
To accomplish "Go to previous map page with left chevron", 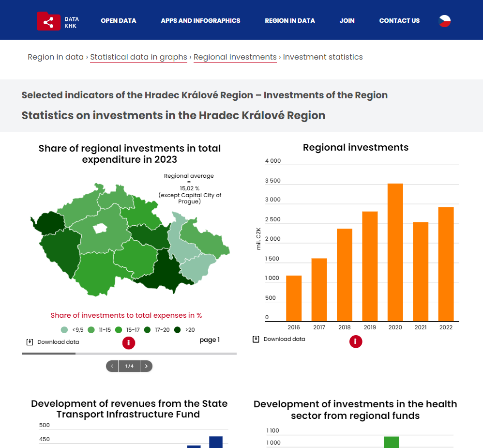I will 112,366.
